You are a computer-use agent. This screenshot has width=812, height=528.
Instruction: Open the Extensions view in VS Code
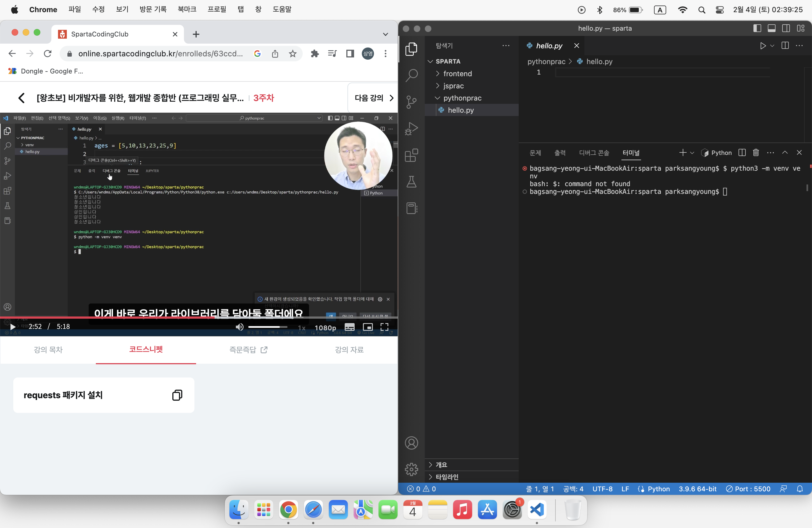(x=412, y=155)
